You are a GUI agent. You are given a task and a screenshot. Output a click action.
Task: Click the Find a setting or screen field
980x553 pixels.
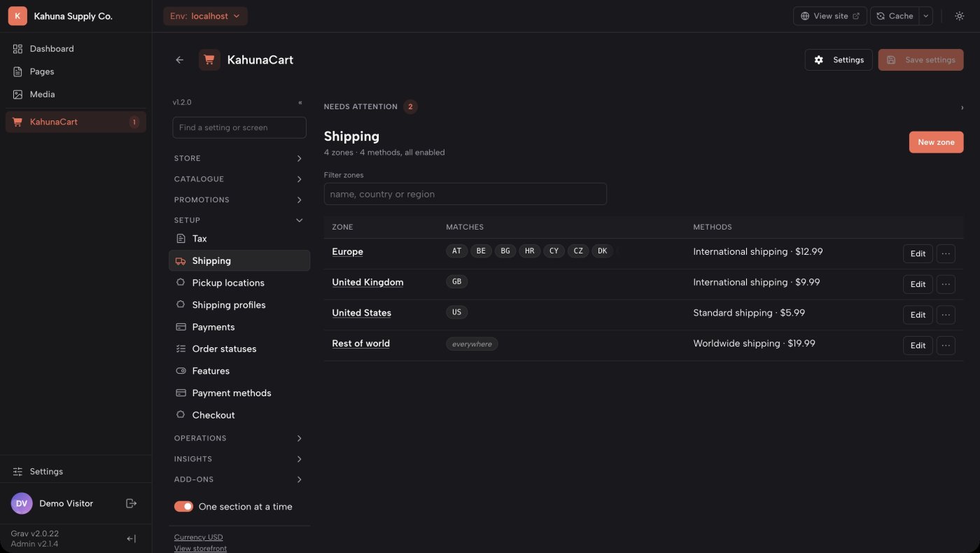(239, 127)
